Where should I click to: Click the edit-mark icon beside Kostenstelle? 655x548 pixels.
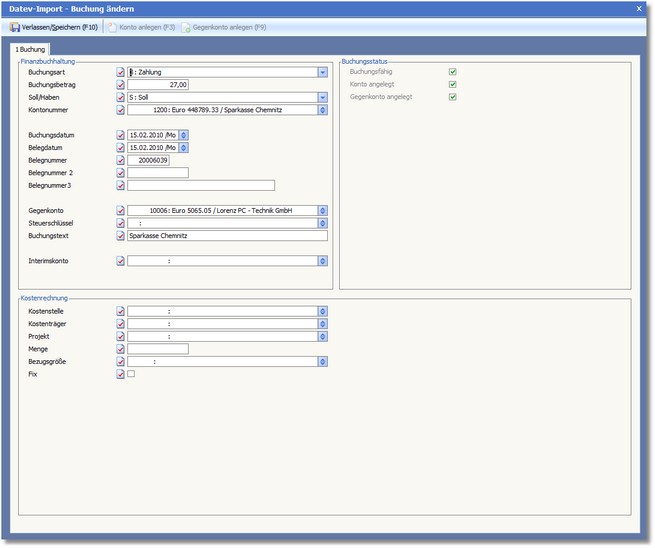point(121,311)
